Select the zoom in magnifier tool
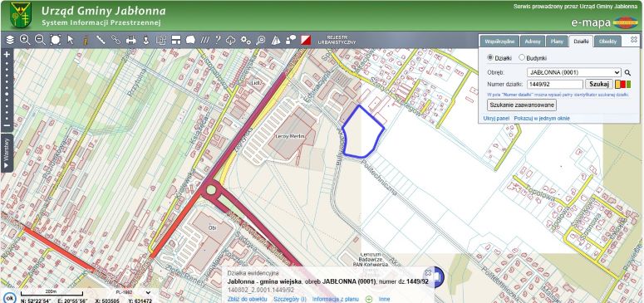Image resolution: width=644 pixels, height=303 pixels. pos(25,40)
